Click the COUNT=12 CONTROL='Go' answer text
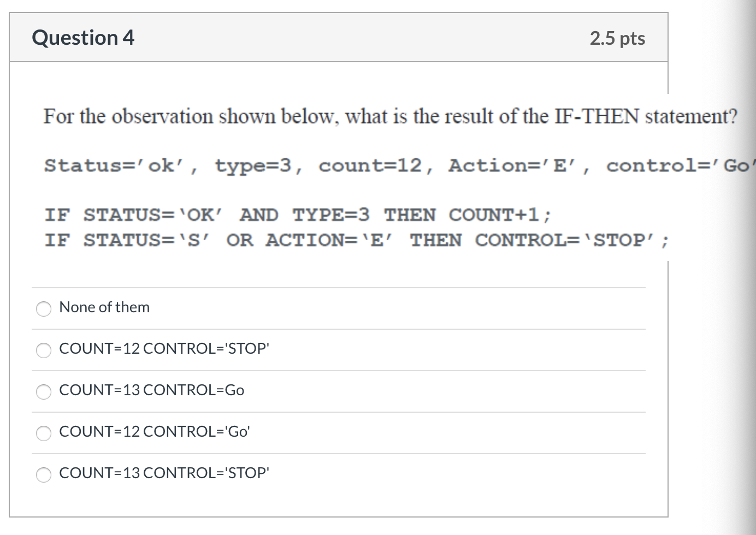The height and width of the screenshot is (535, 756). [155, 431]
